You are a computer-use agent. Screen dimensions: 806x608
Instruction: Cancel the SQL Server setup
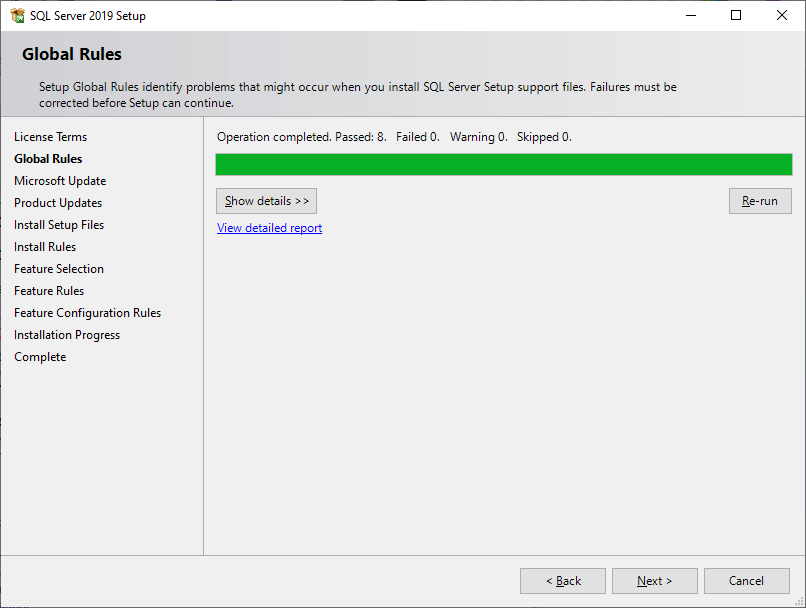(746, 580)
